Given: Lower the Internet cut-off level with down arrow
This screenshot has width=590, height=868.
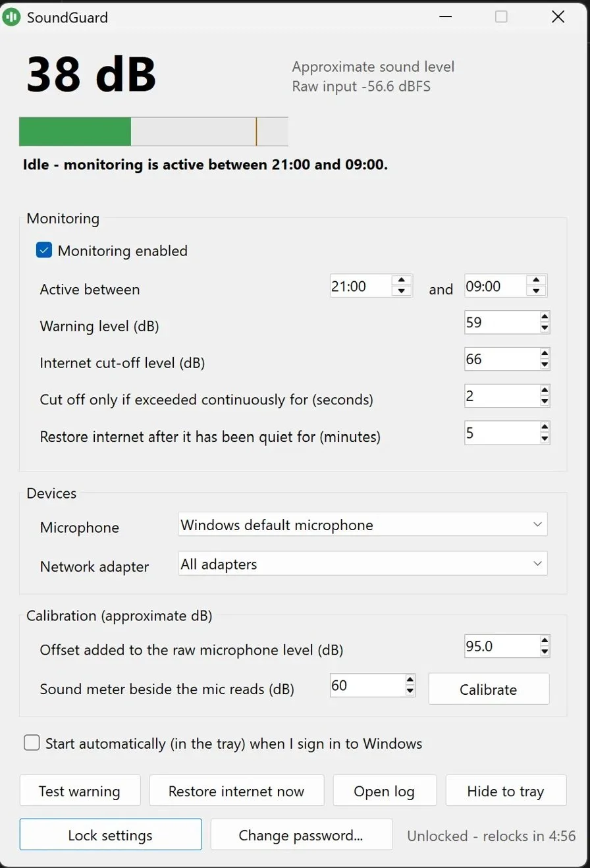Looking at the screenshot, I should tap(545, 364).
